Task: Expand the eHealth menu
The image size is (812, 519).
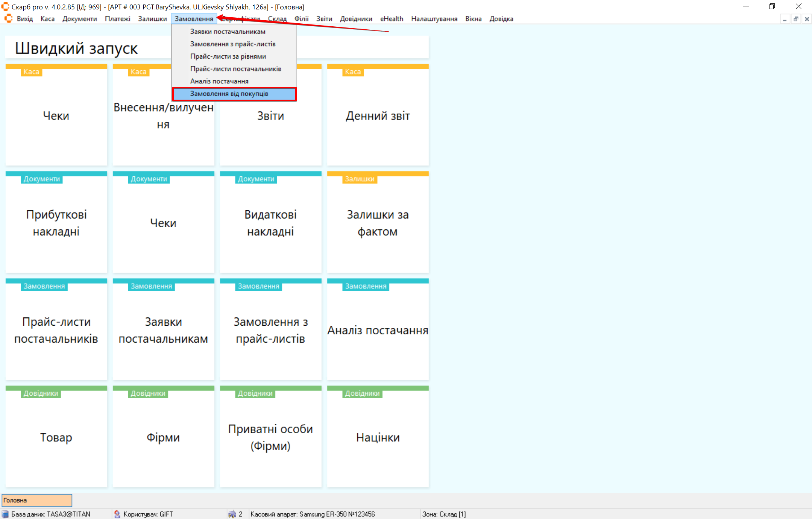Action: [392, 19]
